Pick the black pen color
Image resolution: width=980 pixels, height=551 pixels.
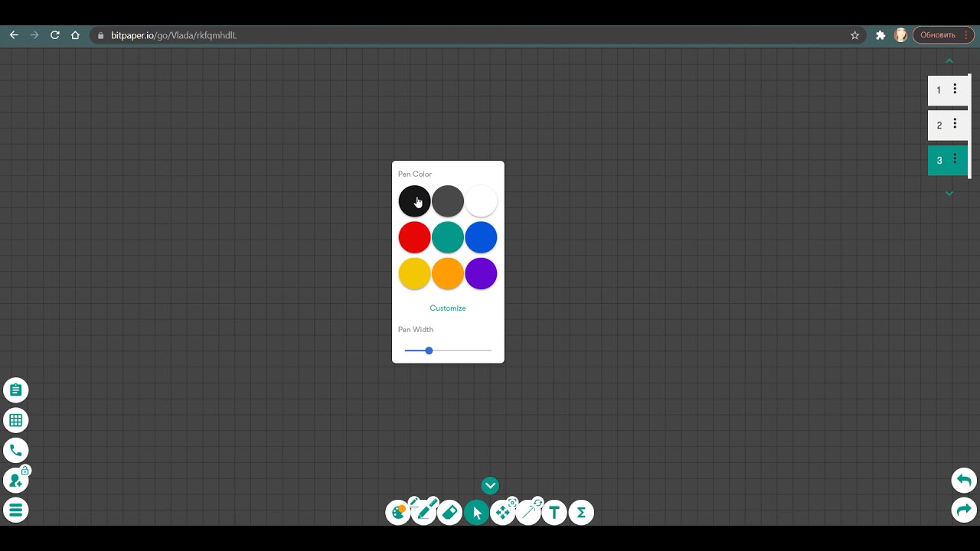[414, 201]
